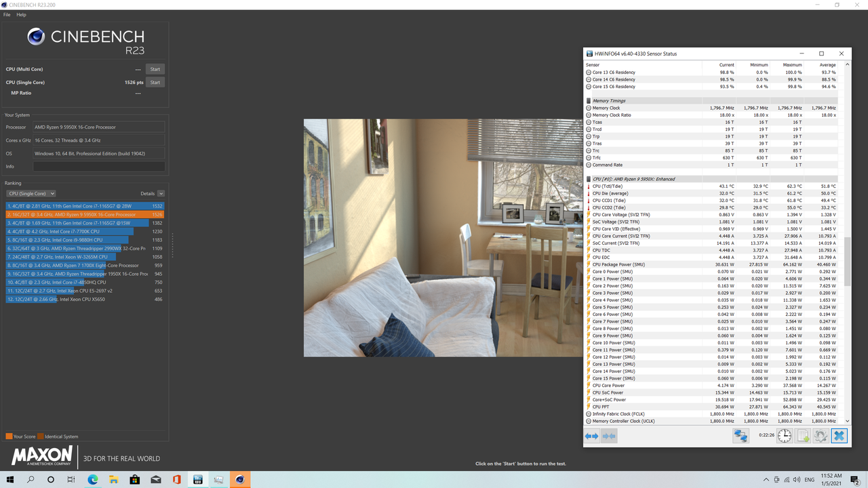Click the Memory Timings section chip icon
This screenshot has width=868, height=488.
tap(588, 101)
